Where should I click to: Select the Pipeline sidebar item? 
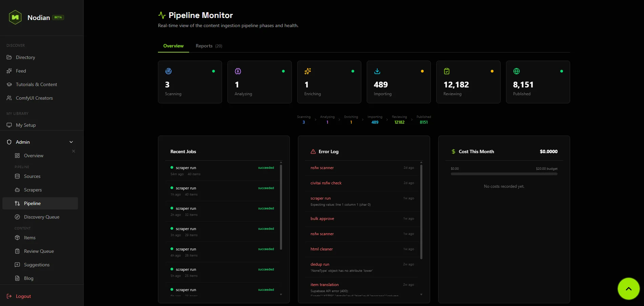(40, 203)
